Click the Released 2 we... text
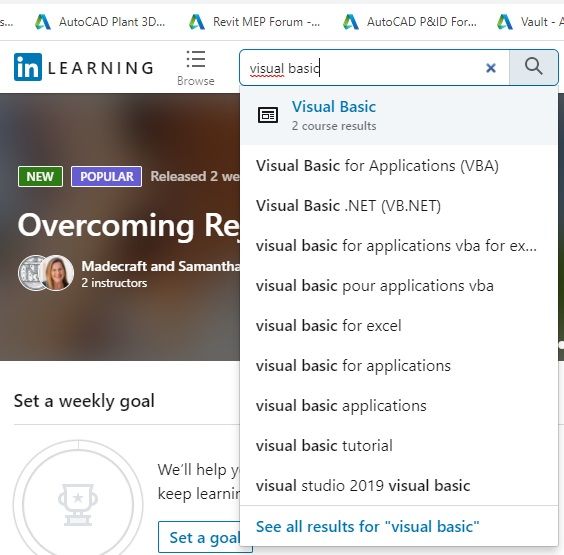This screenshot has width=564, height=555. coord(195,177)
